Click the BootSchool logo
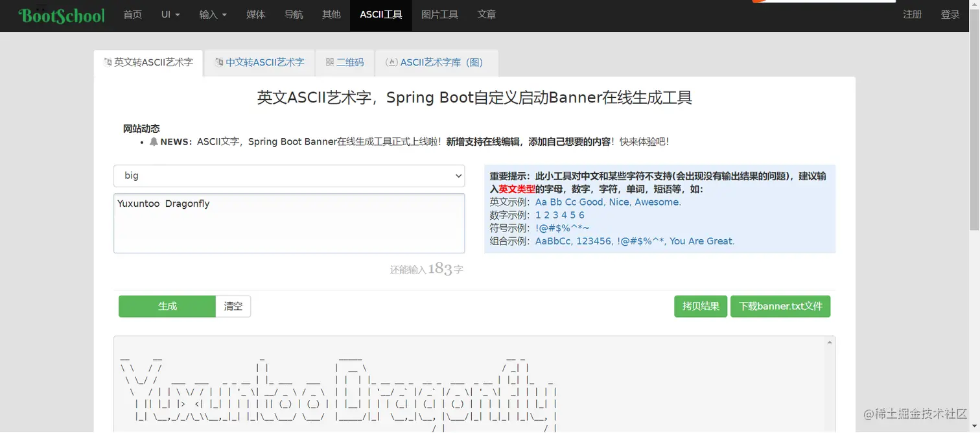Screen dimensions: 980x433 click(61, 16)
